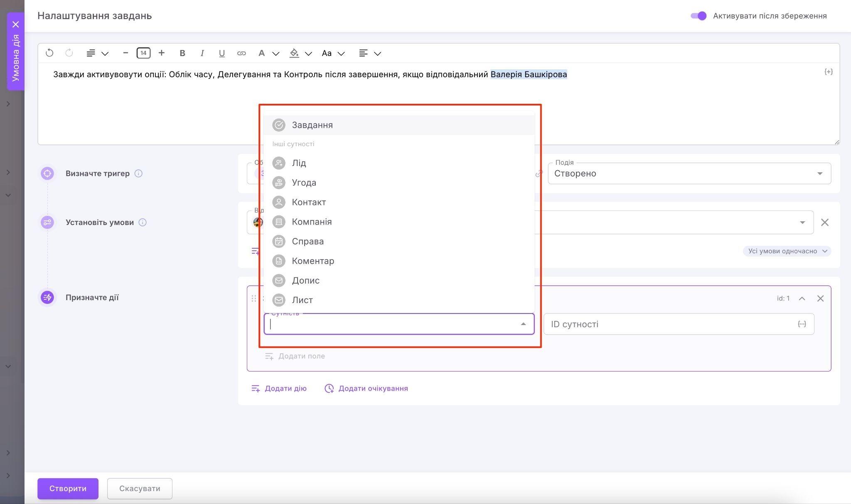
Task: Toggle bold text formatting
Action: pos(182,53)
